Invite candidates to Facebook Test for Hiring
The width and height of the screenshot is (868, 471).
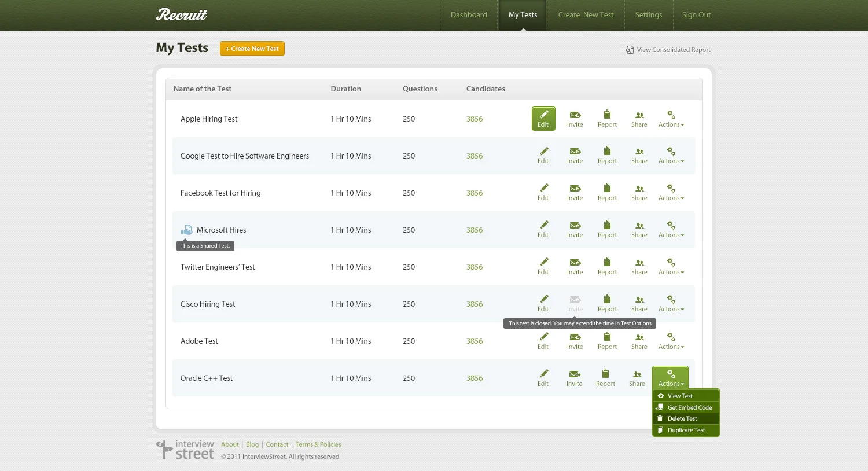[575, 193]
